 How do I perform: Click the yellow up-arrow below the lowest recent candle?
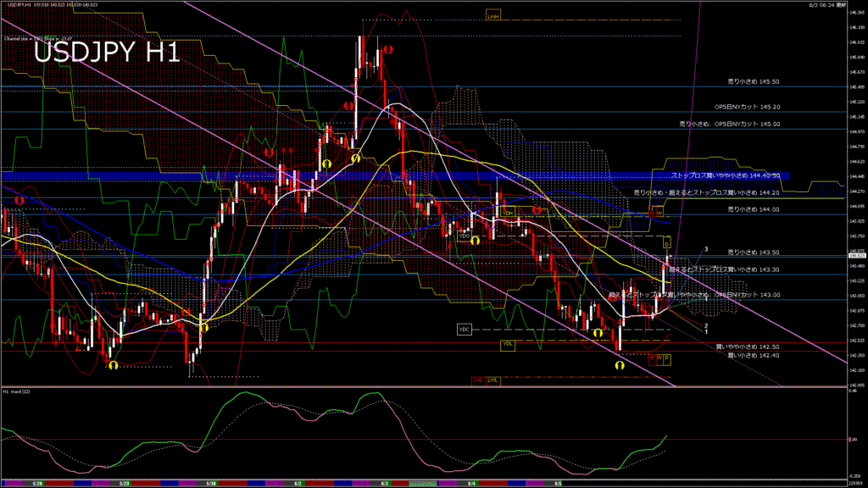point(620,365)
